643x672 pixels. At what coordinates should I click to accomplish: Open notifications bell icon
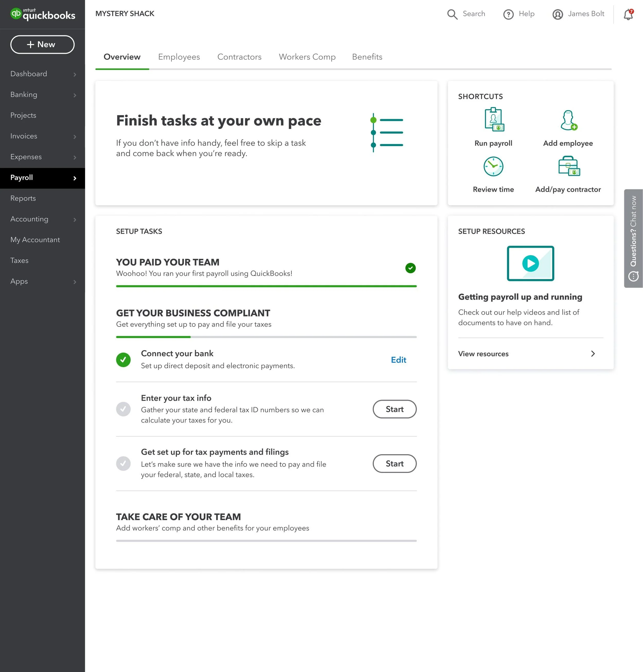pyautogui.click(x=628, y=14)
